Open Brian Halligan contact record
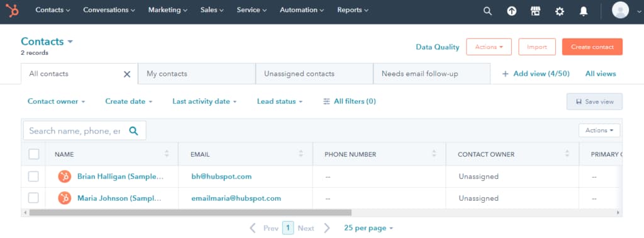644x238 pixels. (x=120, y=177)
